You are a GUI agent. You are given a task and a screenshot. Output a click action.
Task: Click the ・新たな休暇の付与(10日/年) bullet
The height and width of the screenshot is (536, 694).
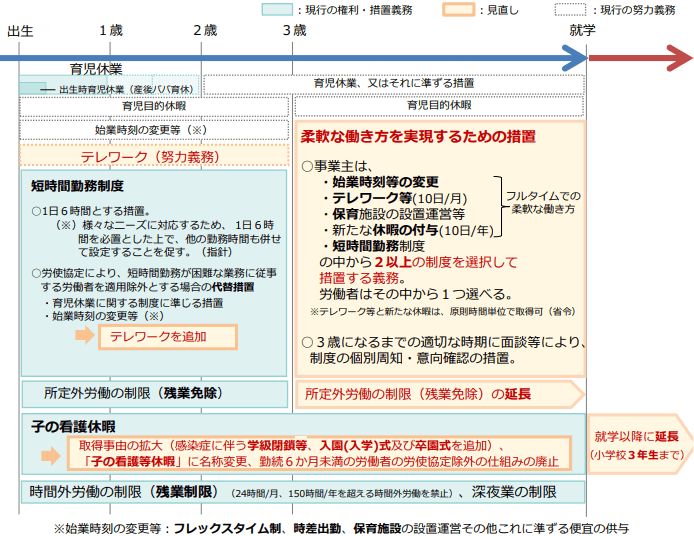point(407,230)
